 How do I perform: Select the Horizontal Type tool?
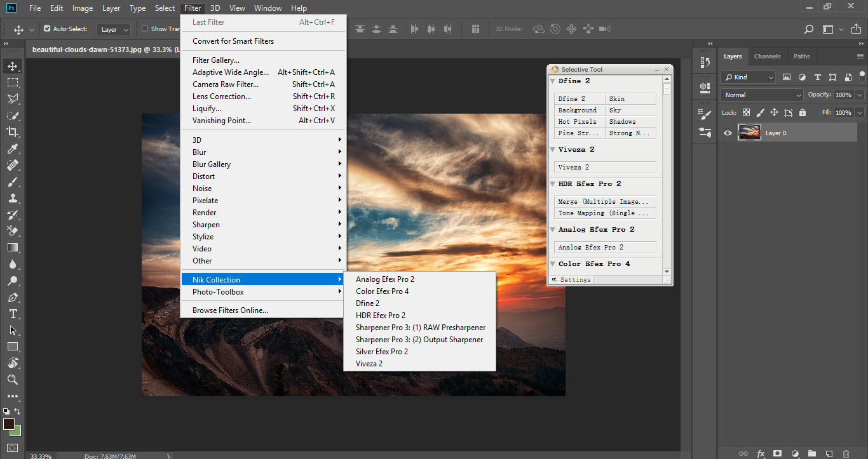point(13,314)
